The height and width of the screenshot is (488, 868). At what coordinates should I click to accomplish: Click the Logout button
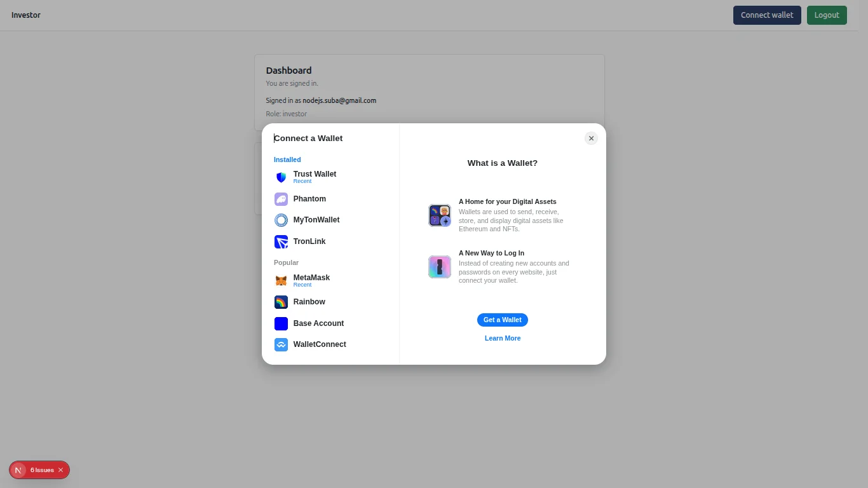[x=827, y=15]
